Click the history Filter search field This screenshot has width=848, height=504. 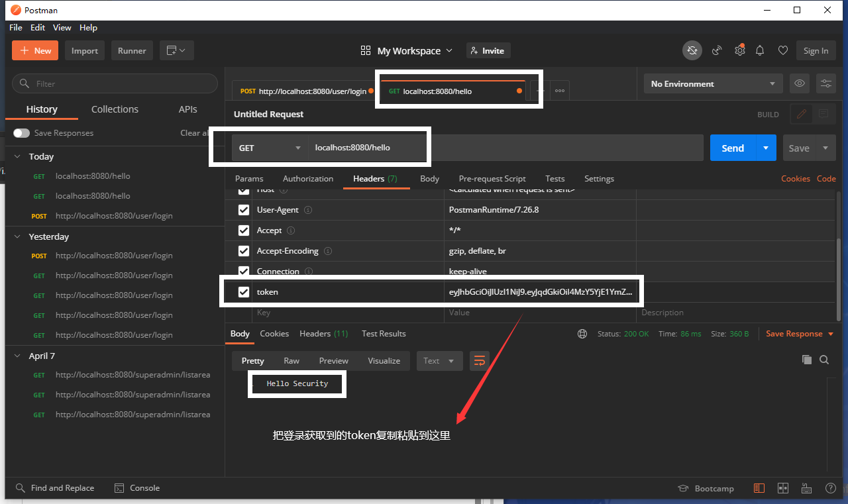click(x=115, y=83)
